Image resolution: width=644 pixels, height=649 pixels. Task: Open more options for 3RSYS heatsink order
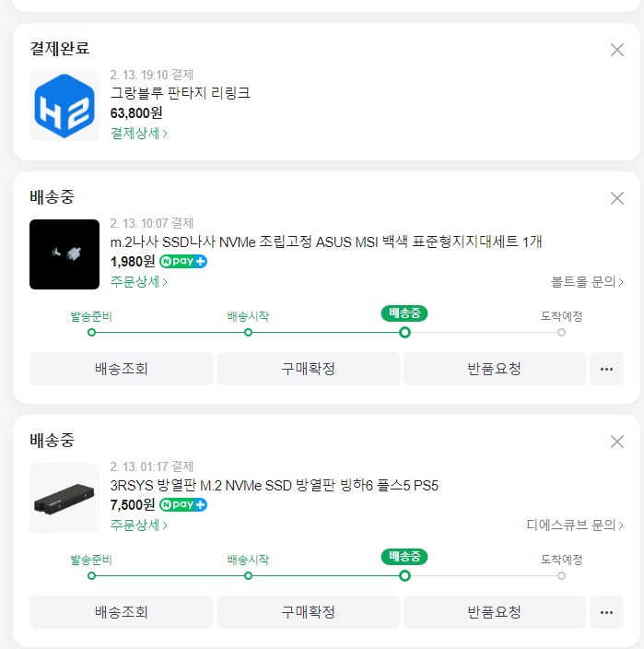tap(606, 612)
